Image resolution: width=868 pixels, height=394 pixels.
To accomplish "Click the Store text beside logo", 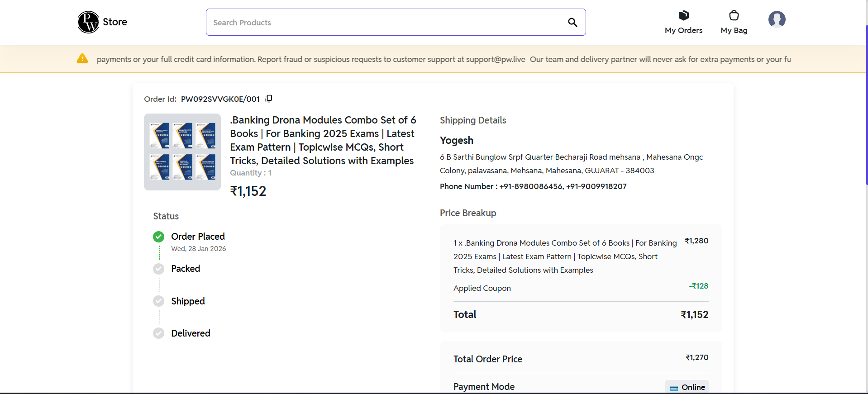I will tap(115, 22).
